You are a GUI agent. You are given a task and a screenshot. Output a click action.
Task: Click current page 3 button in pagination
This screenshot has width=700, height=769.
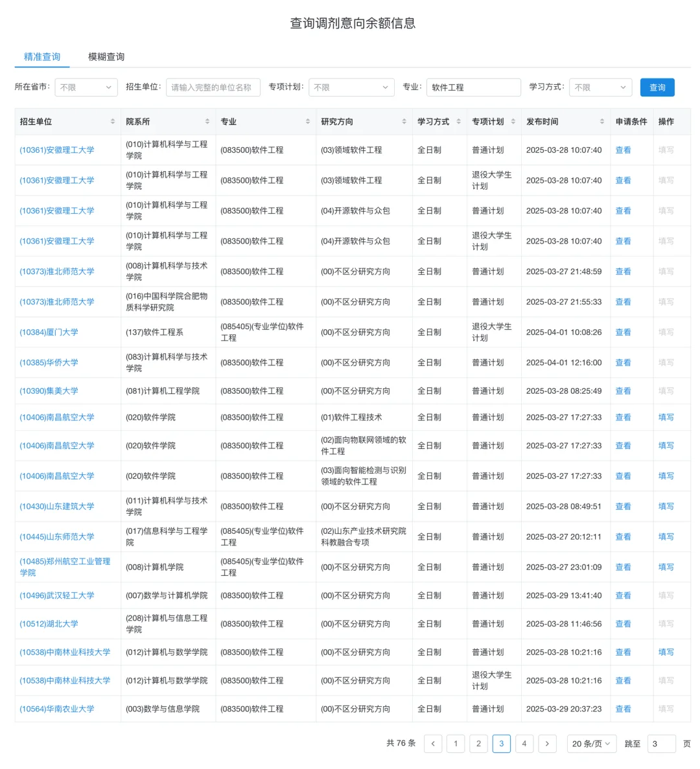coord(501,744)
